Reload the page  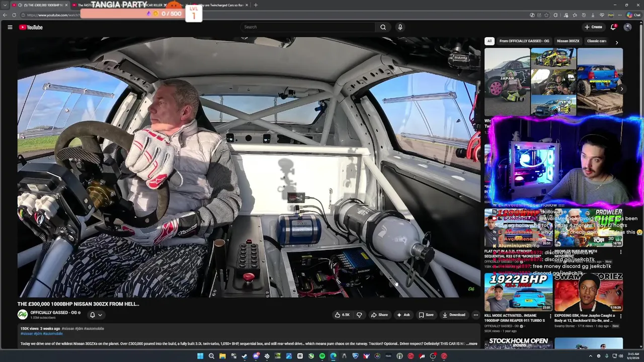[14, 15]
